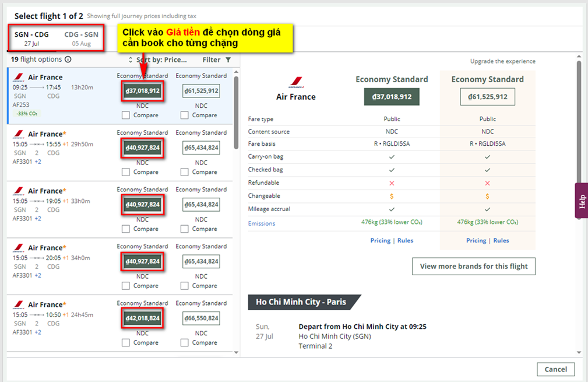Click the info icon beside 19 flight options

pyautogui.click(x=68, y=59)
